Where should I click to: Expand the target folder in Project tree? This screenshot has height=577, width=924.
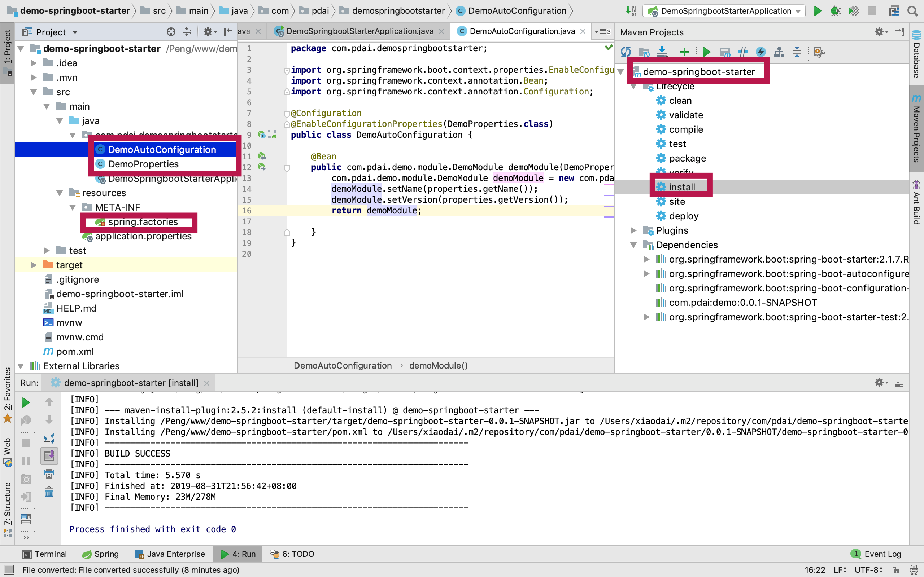34,265
